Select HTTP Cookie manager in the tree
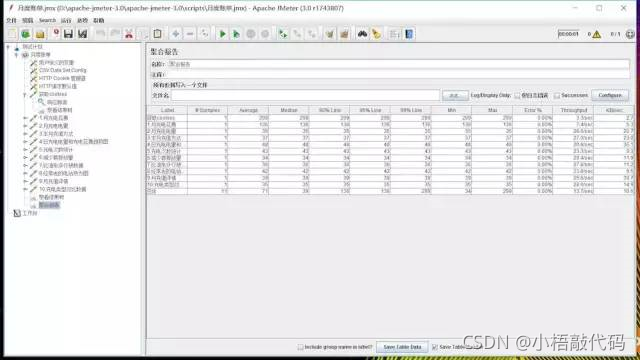Screen dimensions: 640x360 point(62,78)
